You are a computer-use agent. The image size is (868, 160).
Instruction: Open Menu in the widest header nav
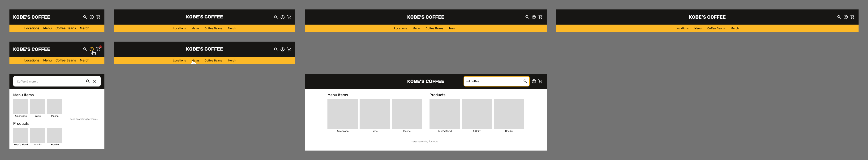(698, 28)
